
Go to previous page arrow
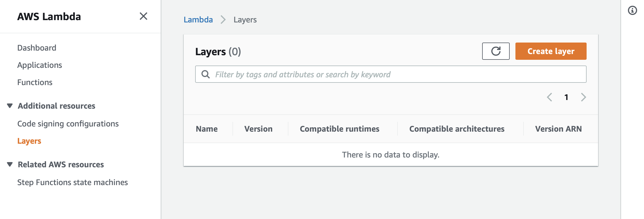(550, 97)
